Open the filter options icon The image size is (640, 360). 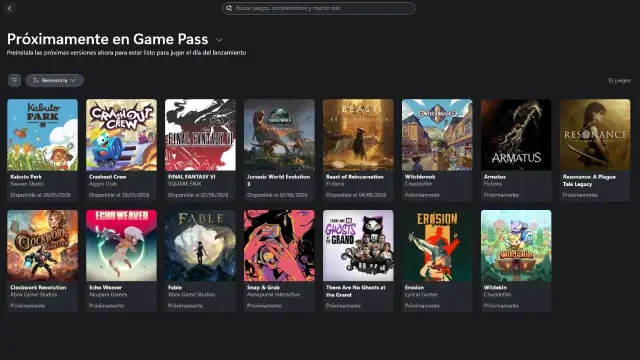(14, 80)
